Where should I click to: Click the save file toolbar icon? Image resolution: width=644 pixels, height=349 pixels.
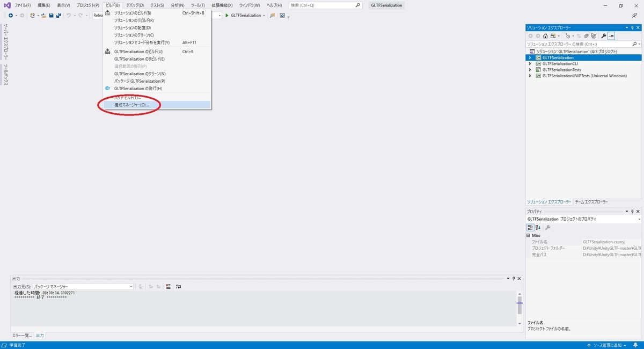51,15
